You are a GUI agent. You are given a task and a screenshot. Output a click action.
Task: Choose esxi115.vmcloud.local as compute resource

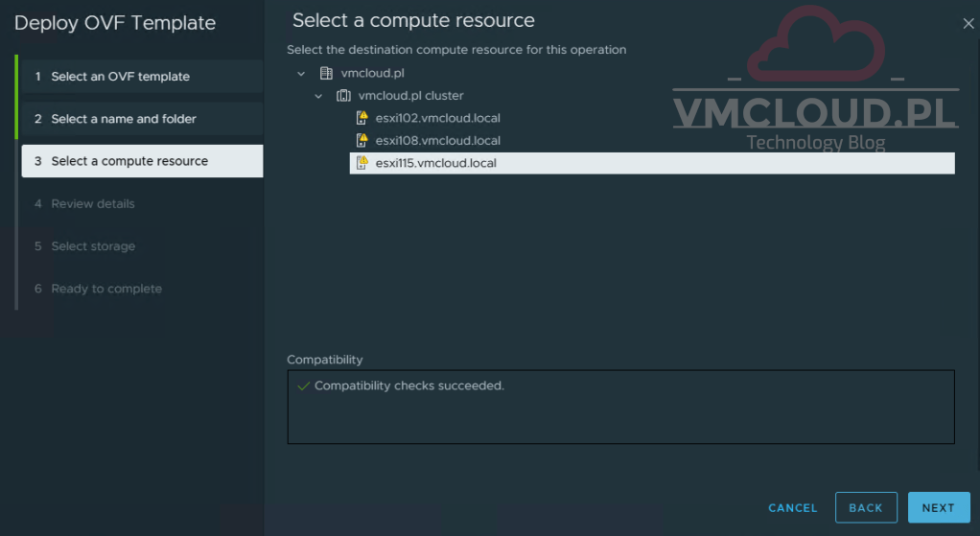click(x=436, y=163)
